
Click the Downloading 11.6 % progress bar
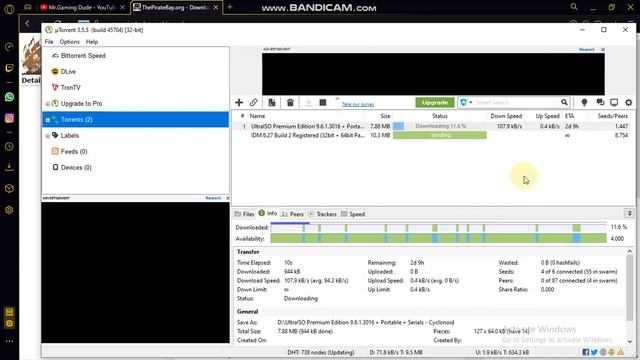coord(440,126)
